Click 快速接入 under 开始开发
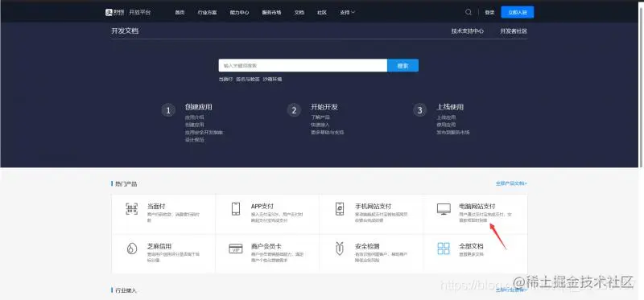 pyautogui.click(x=320, y=125)
